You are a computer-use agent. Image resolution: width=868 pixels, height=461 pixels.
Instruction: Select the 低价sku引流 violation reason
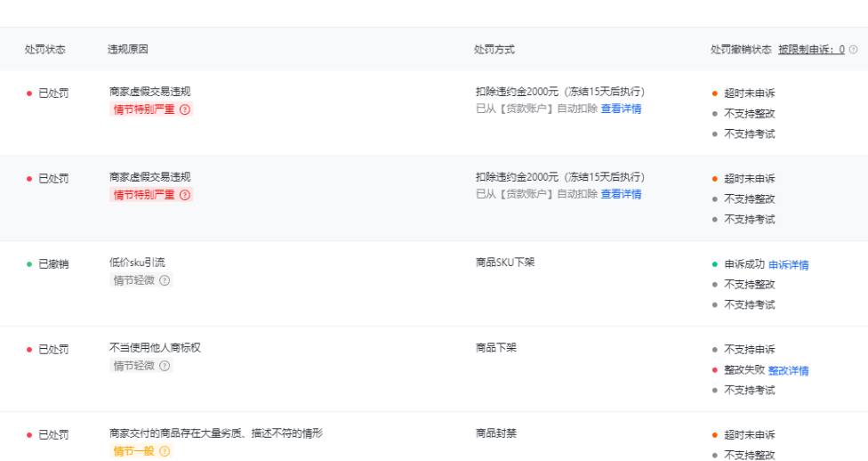[x=137, y=263]
